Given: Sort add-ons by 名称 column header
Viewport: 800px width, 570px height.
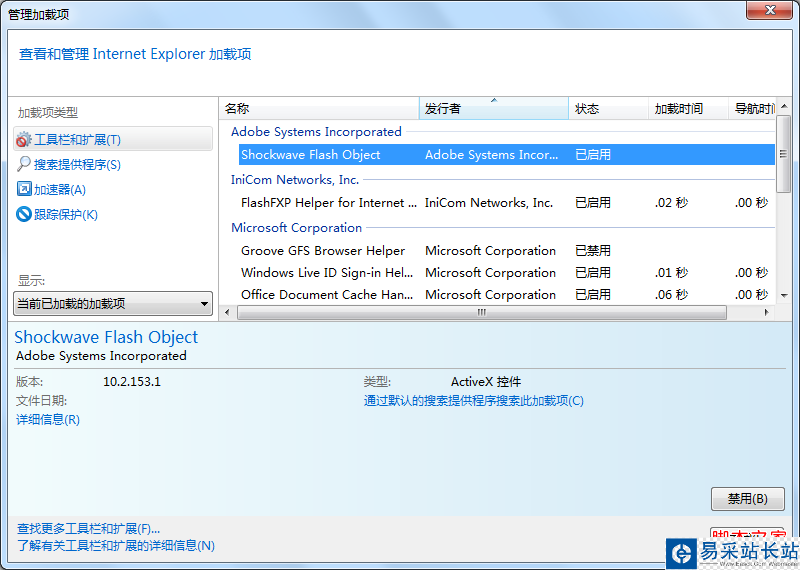Looking at the screenshot, I should tap(320, 109).
